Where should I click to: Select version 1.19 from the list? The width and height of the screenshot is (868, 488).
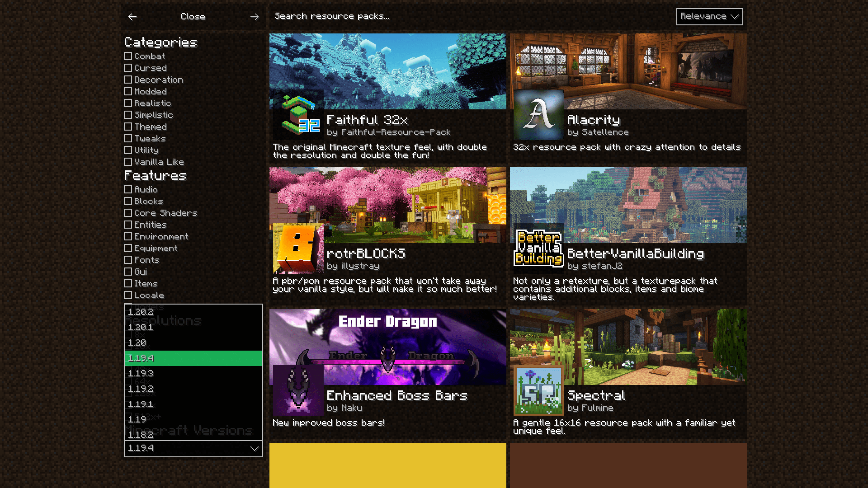point(193,419)
